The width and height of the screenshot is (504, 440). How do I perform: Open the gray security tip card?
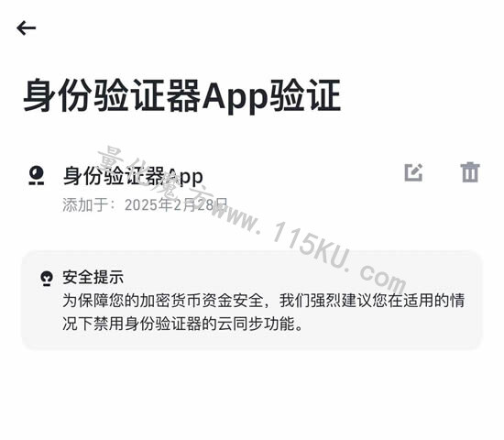click(252, 300)
